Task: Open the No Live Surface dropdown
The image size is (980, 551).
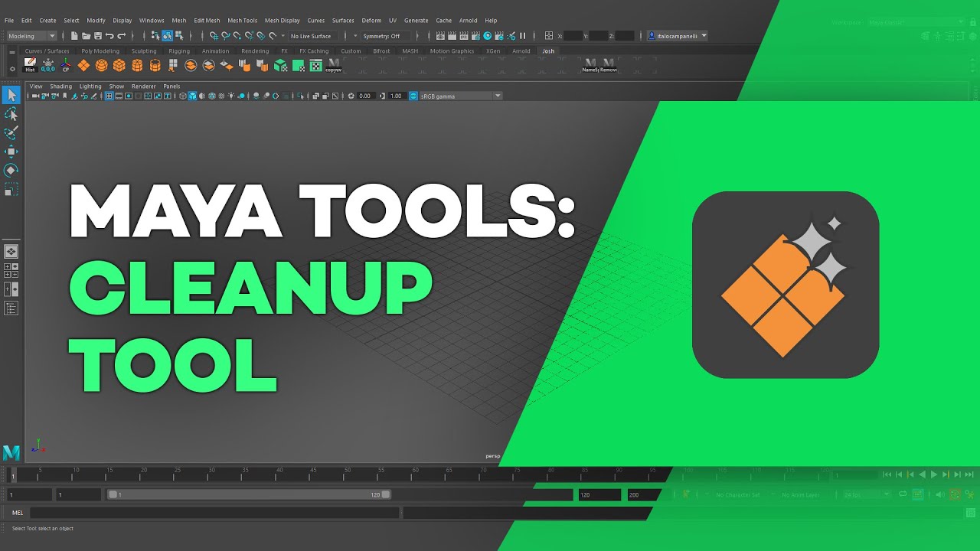Action: (x=313, y=36)
